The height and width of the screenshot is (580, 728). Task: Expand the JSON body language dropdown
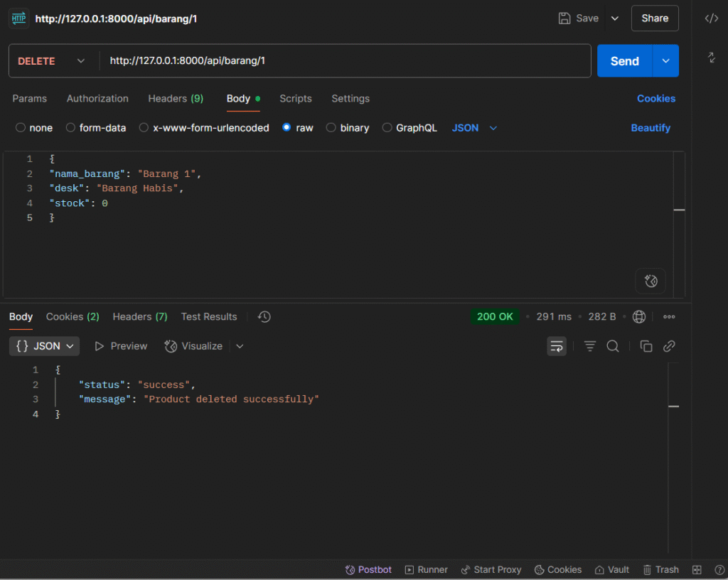tap(474, 128)
